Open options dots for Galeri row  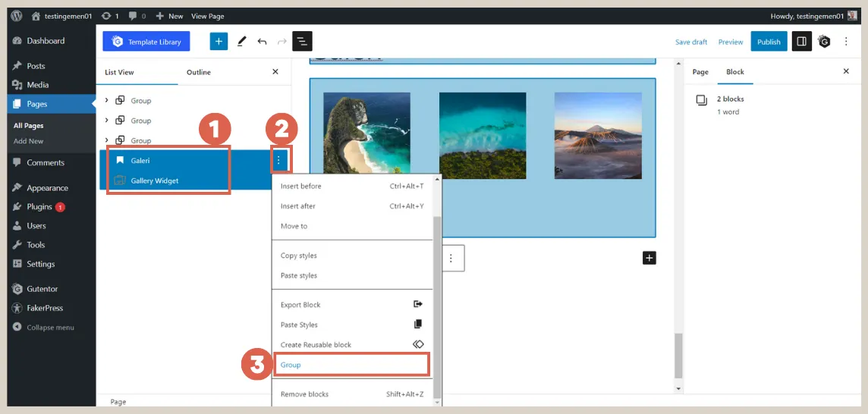pos(278,161)
